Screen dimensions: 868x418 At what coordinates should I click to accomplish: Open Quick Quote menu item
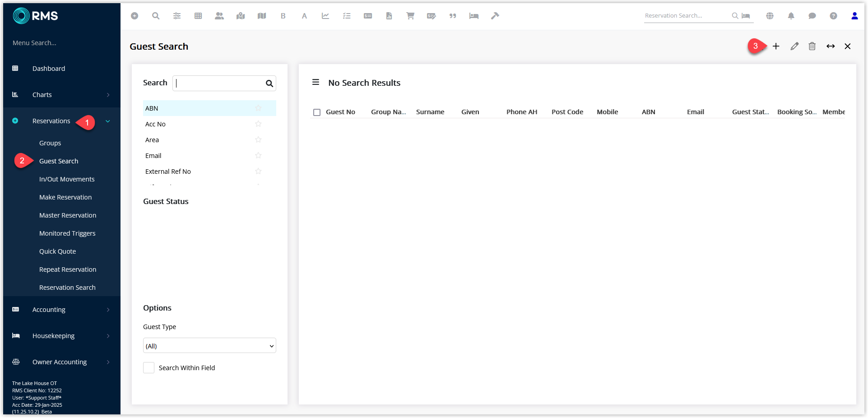(57, 251)
